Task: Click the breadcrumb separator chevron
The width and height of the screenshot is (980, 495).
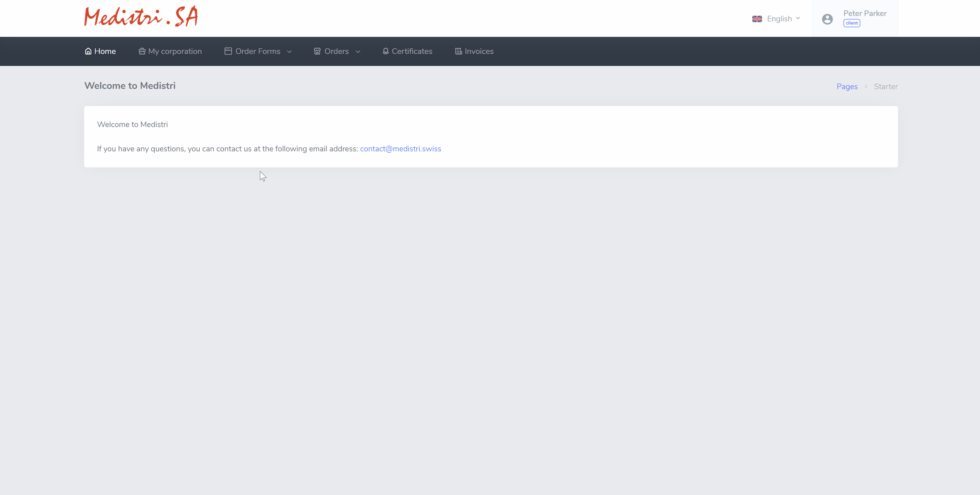Action: coord(866,87)
